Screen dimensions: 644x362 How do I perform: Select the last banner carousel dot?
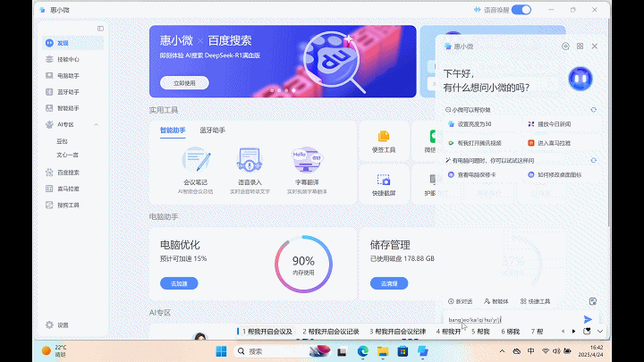click(x=293, y=90)
